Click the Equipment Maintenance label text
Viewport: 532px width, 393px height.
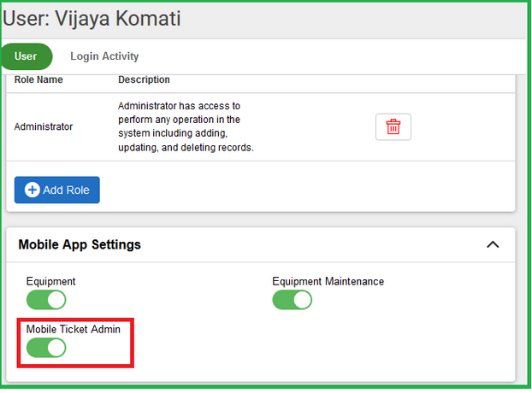click(x=328, y=281)
